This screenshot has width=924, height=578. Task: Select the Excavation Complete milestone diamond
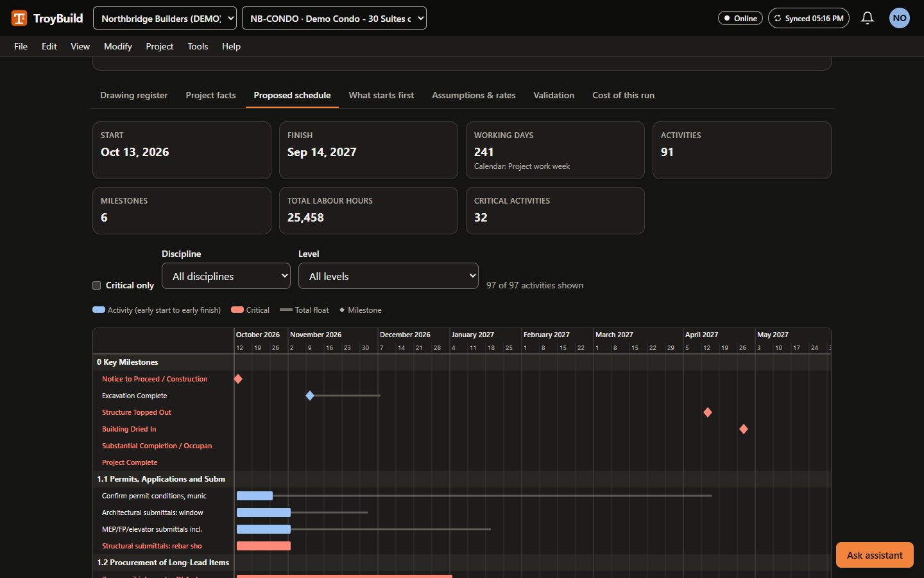pos(310,396)
